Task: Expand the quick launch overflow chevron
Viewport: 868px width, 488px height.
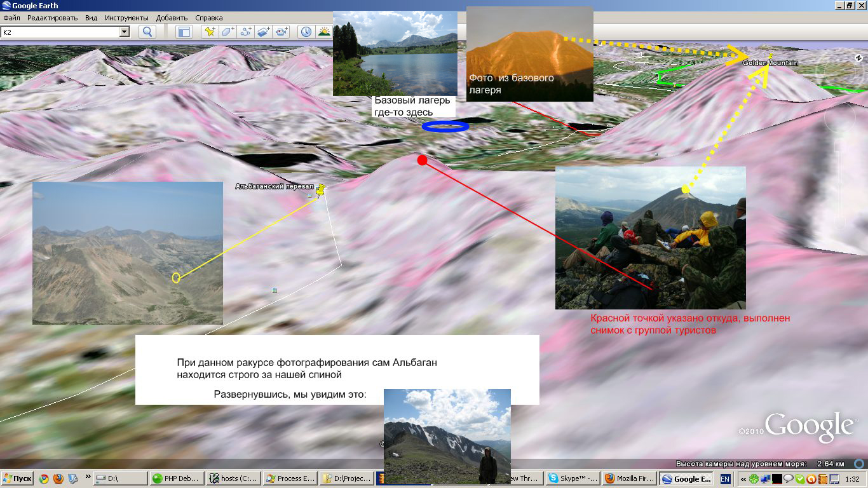Action: [x=88, y=476]
